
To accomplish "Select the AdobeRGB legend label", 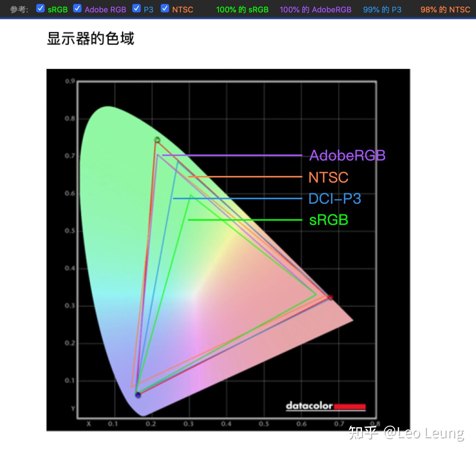I will coord(346,155).
